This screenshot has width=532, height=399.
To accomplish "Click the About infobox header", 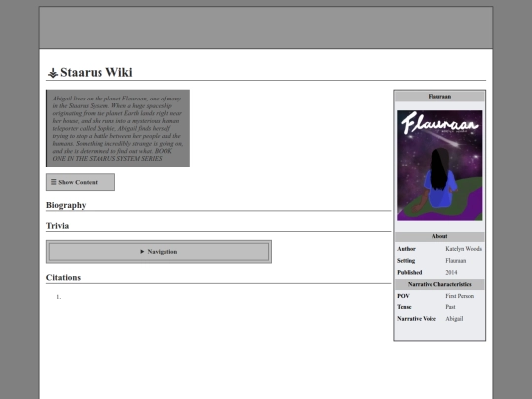I will (439, 236).
